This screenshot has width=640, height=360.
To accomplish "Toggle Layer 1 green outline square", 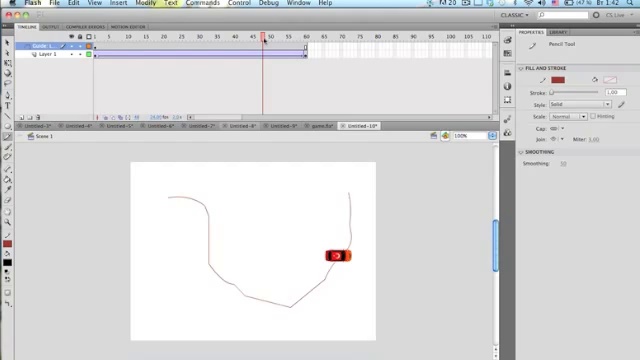I will (89, 54).
